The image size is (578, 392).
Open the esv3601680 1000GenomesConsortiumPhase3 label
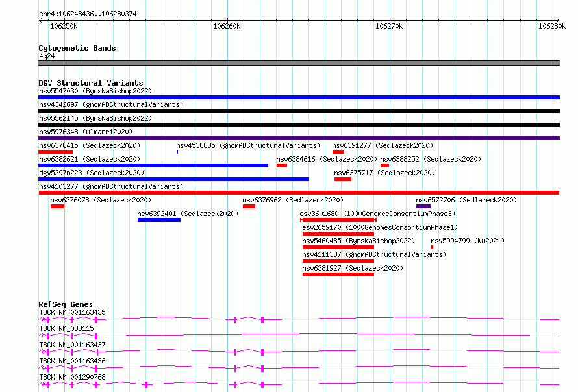(x=377, y=214)
